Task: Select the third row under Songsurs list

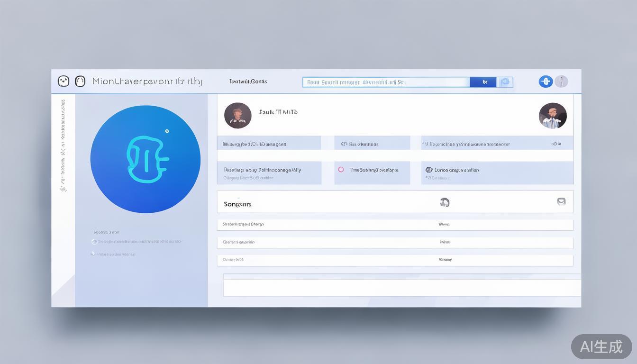Action: 395,260
